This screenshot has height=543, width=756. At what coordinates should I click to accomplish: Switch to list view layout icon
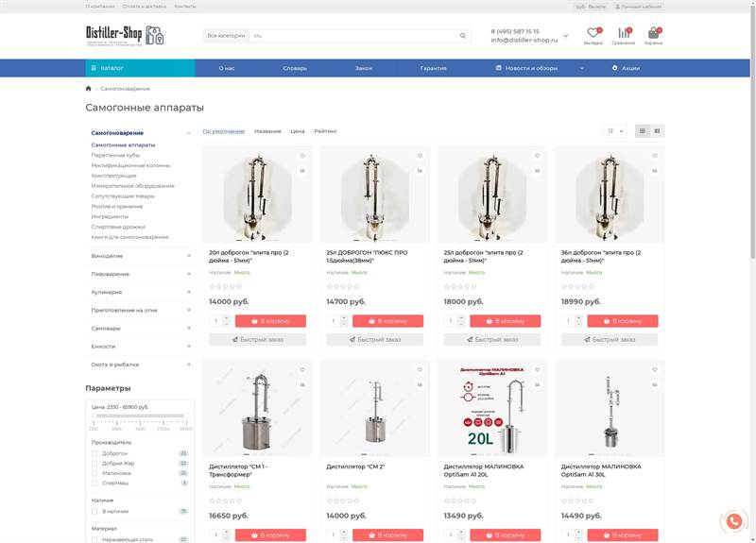[x=657, y=131]
